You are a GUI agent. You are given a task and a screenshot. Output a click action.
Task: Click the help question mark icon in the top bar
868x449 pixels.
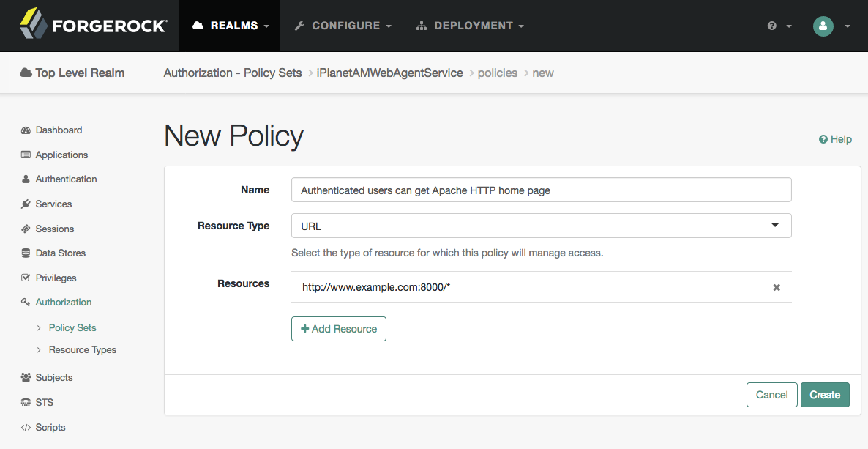(x=771, y=26)
